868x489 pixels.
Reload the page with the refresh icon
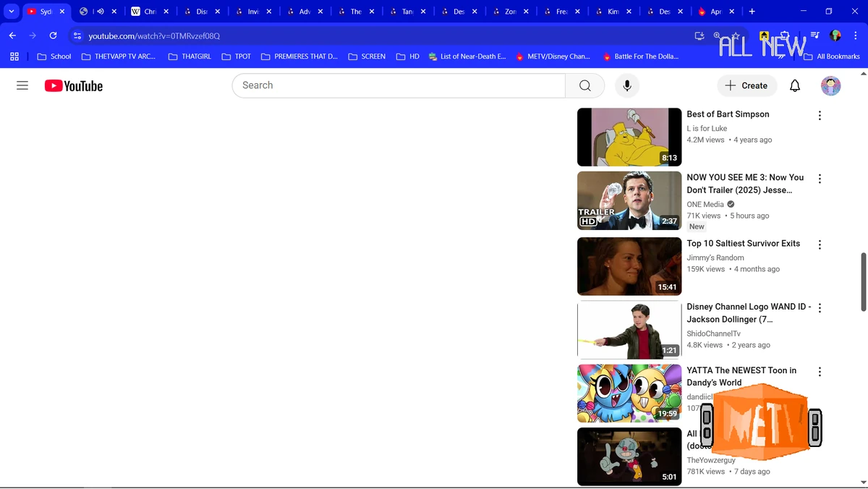51,35
